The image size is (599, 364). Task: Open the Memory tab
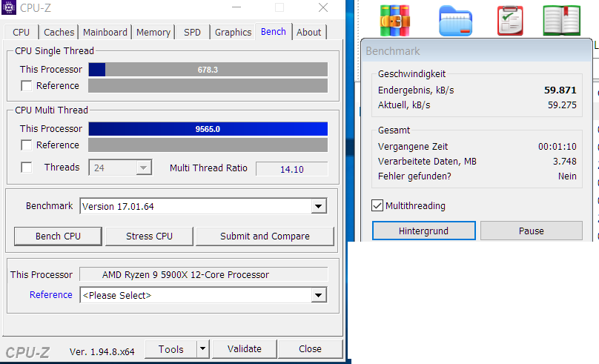click(153, 33)
